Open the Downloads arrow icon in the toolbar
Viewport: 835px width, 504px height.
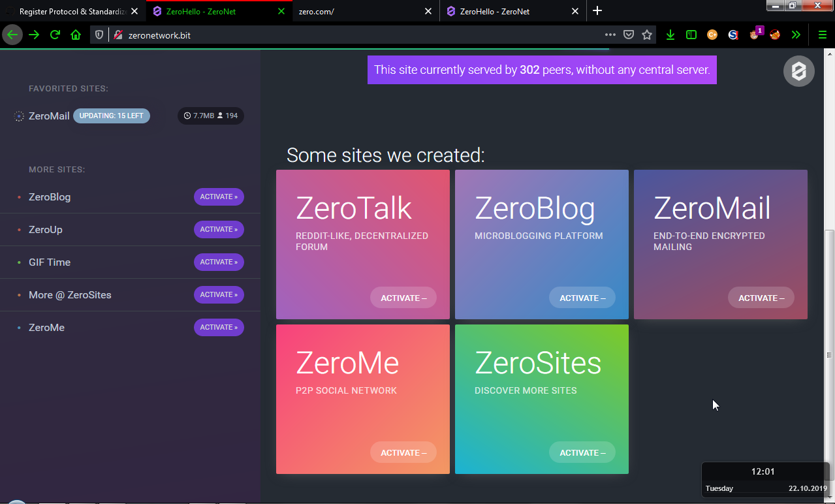click(670, 34)
